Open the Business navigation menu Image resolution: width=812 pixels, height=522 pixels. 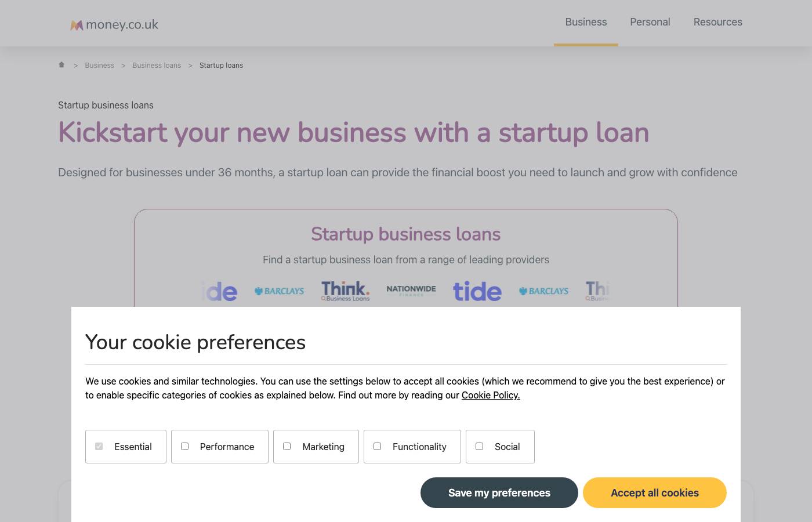[586, 22]
